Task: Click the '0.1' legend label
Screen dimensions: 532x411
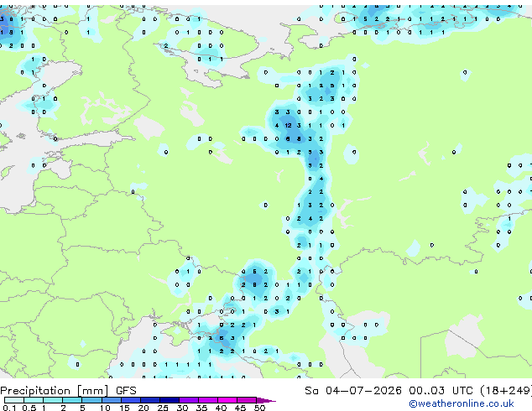Action: 9,408
